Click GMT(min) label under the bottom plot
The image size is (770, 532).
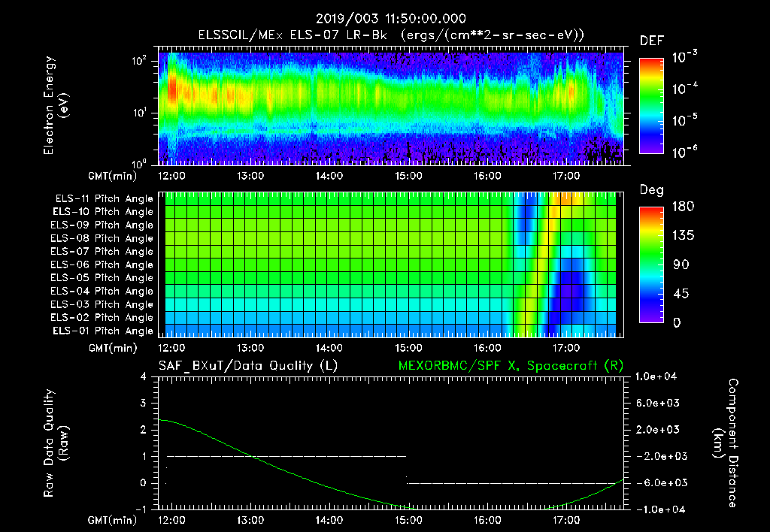pyautogui.click(x=113, y=520)
